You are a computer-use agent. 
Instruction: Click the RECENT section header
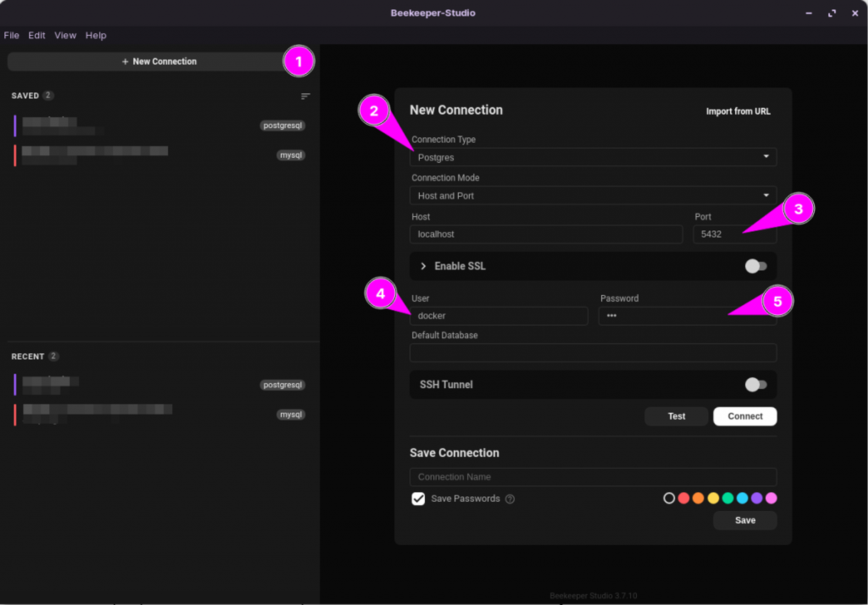(x=28, y=356)
